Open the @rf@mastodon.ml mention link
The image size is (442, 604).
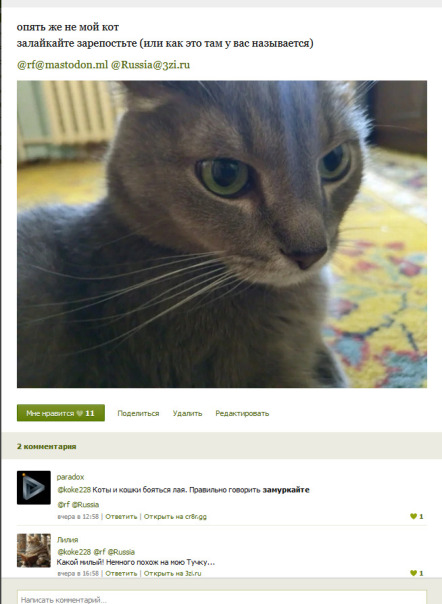tap(62, 65)
